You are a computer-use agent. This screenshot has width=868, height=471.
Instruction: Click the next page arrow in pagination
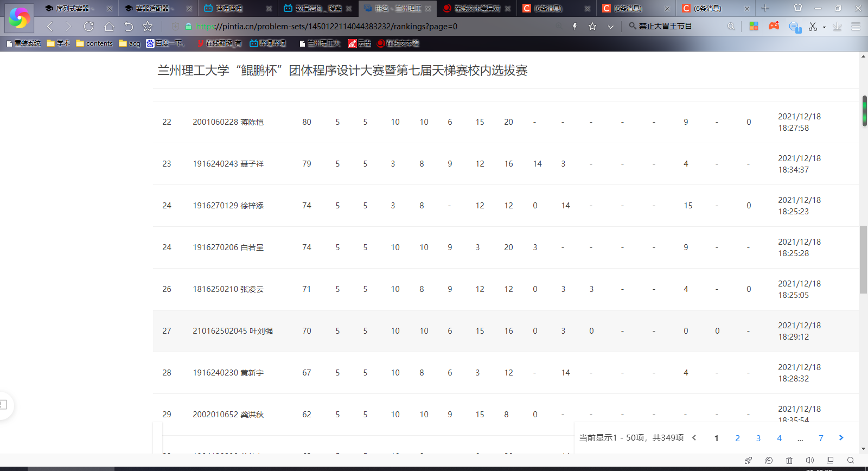[841, 438]
